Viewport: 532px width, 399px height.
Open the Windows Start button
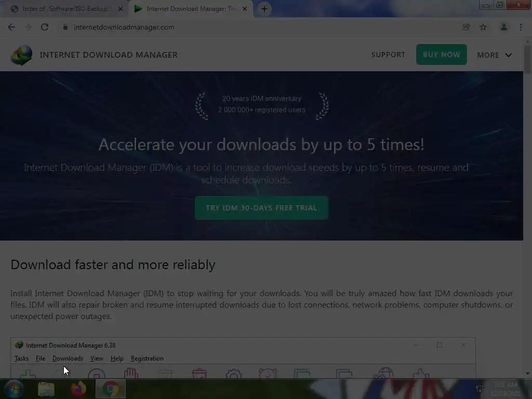point(14,389)
